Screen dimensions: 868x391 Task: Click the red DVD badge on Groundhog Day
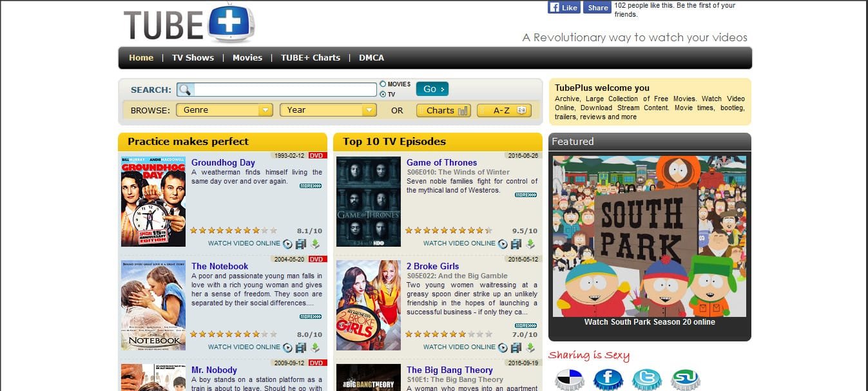[x=317, y=155]
